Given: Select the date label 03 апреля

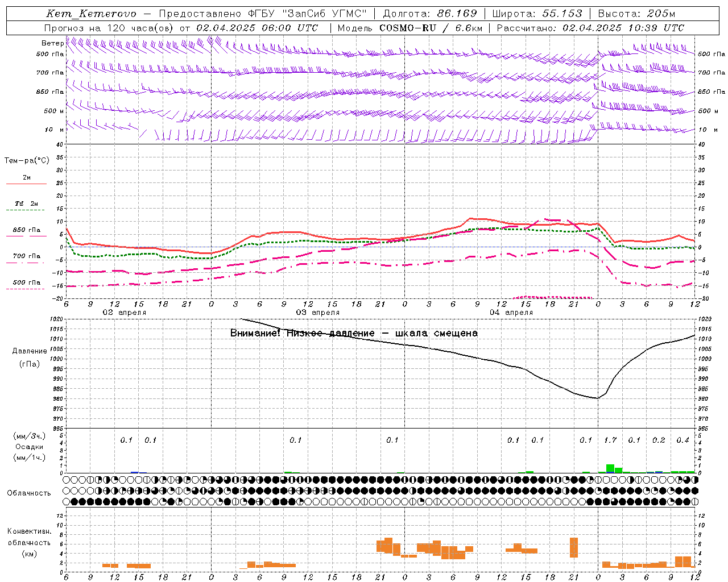Looking at the screenshot, I should (317, 313).
